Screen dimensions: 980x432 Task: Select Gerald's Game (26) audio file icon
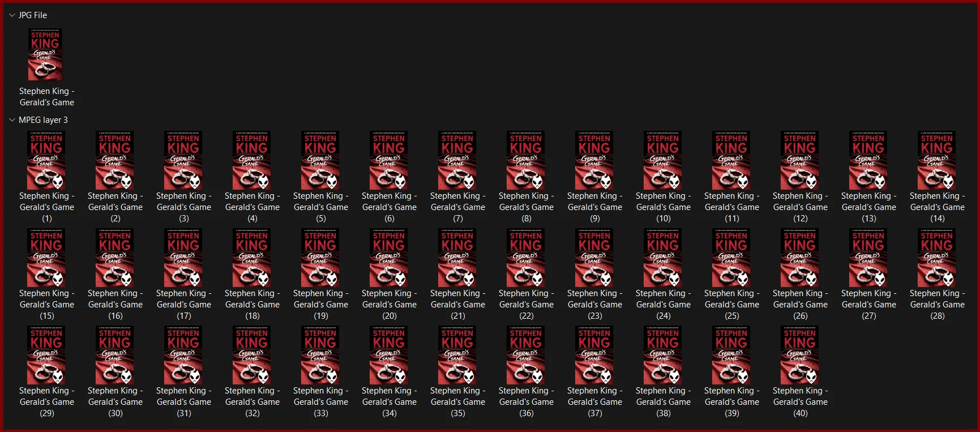(x=800, y=258)
